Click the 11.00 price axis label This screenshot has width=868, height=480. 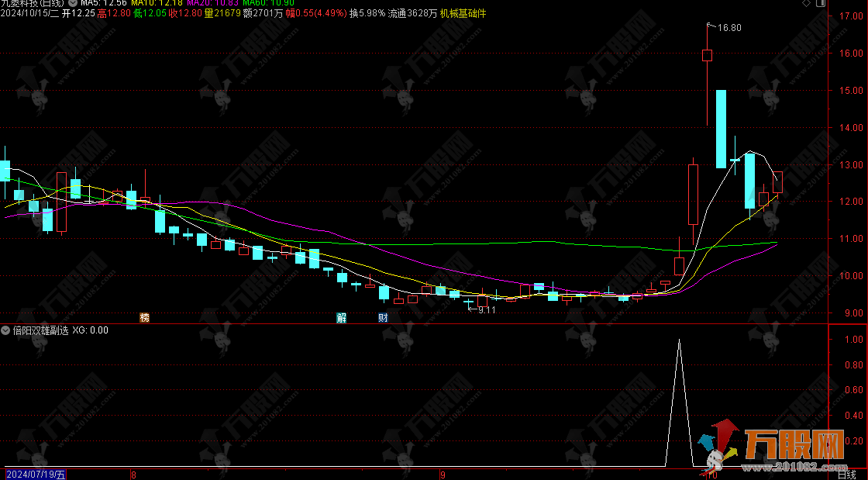click(851, 239)
